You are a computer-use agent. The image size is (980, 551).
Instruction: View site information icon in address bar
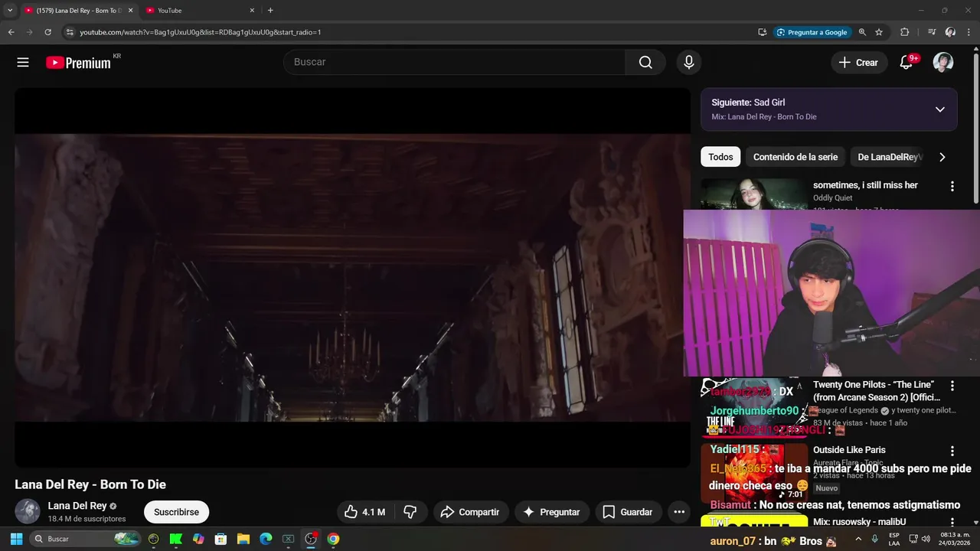coord(69,32)
